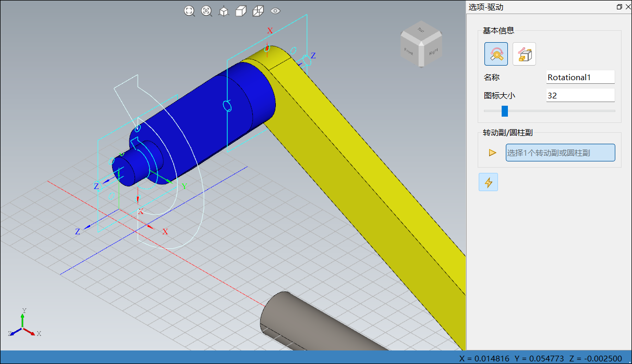Switch to isometric axis view

(224, 11)
